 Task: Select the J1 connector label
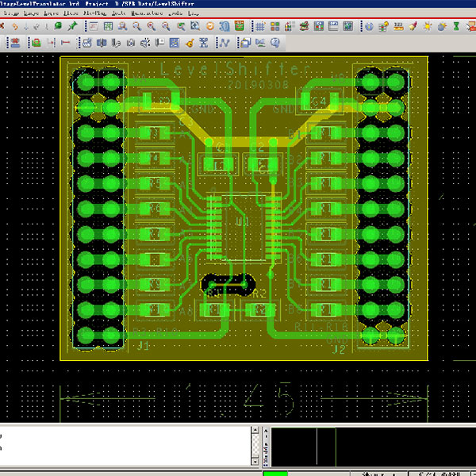[144, 345]
